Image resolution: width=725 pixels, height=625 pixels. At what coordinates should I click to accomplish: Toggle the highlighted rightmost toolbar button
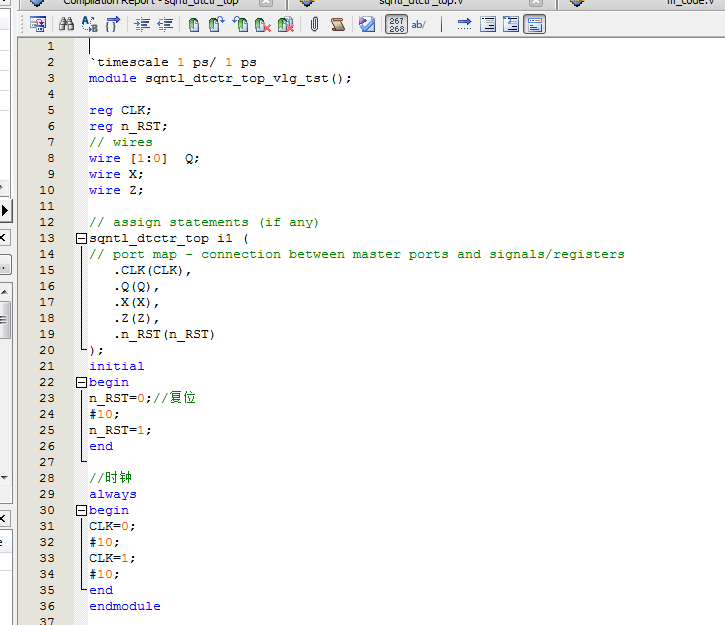click(x=535, y=24)
